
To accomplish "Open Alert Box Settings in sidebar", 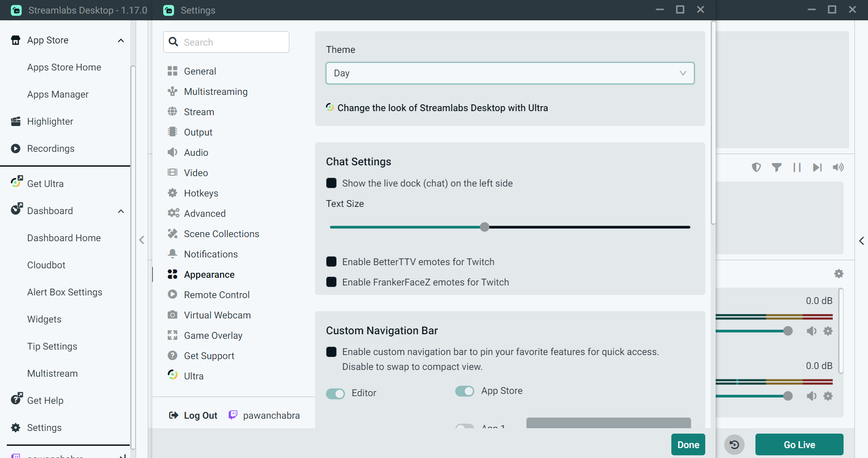I will tap(65, 292).
